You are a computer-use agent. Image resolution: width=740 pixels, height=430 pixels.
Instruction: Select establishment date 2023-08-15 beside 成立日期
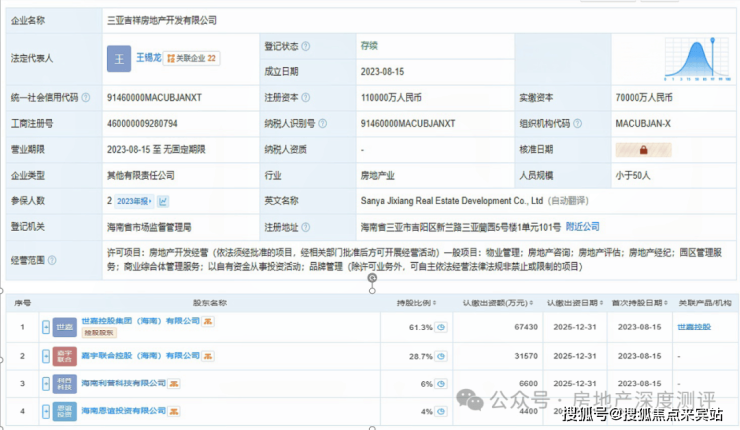382,72
